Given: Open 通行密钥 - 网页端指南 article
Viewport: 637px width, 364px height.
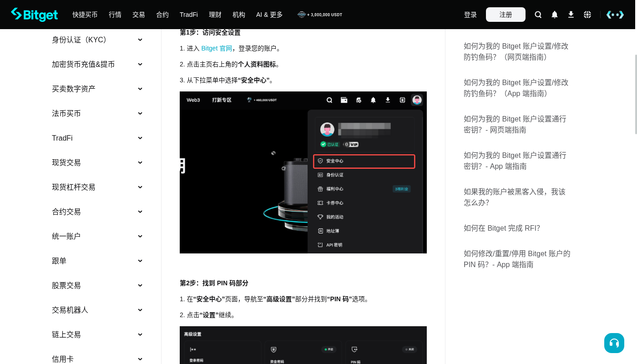Looking at the screenshot, I should point(515,124).
